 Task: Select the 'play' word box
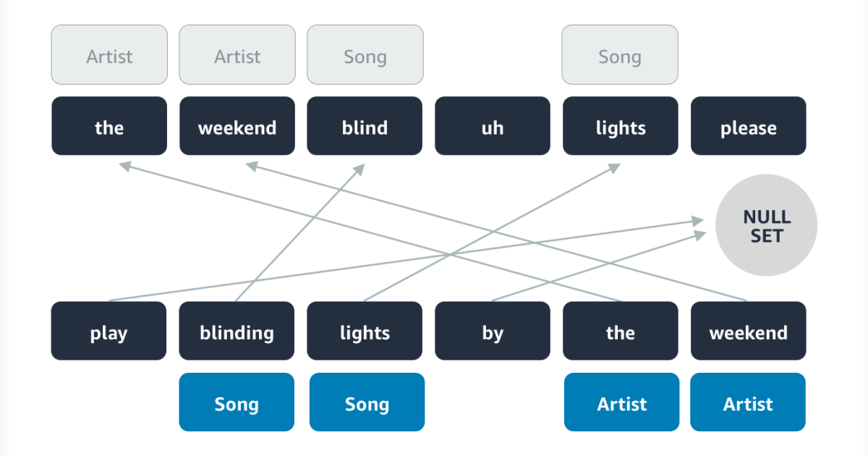tap(109, 331)
